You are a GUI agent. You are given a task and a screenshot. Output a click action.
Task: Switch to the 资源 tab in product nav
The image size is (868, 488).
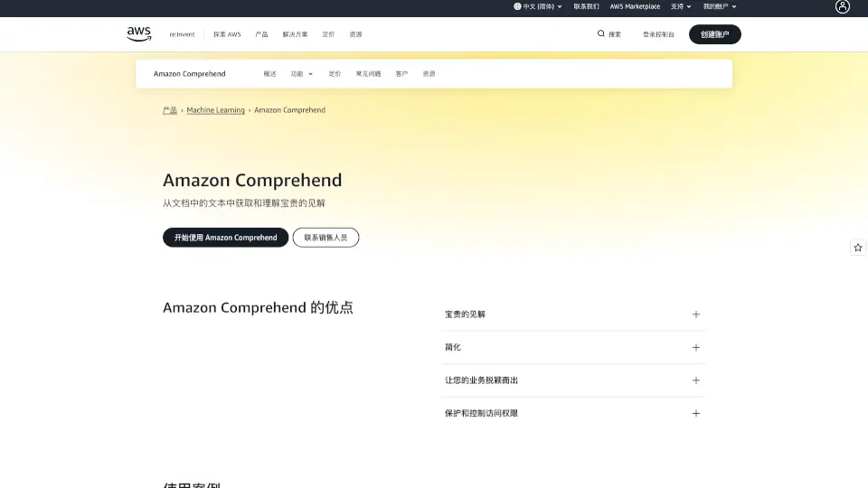point(429,73)
